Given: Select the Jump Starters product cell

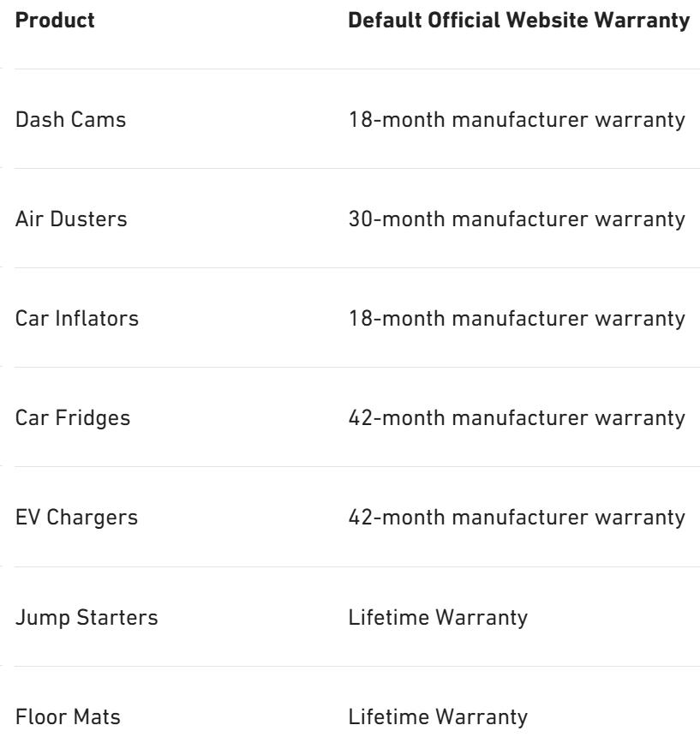Looking at the screenshot, I should click(87, 616).
